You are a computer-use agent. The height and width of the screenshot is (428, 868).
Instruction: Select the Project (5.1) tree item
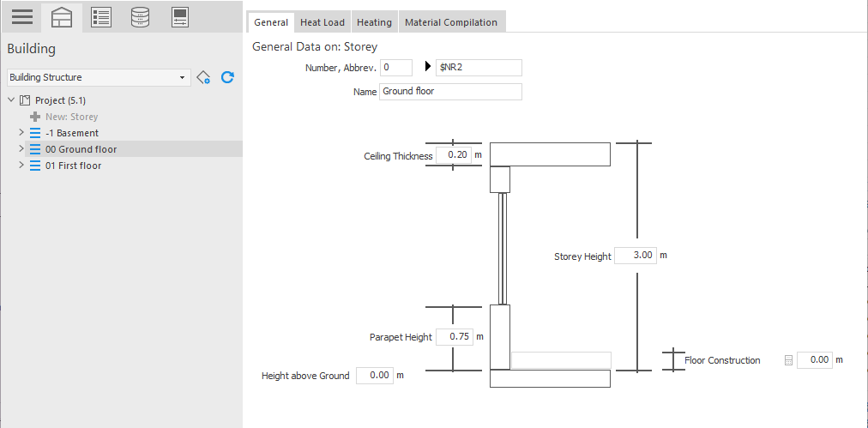(x=60, y=100)
